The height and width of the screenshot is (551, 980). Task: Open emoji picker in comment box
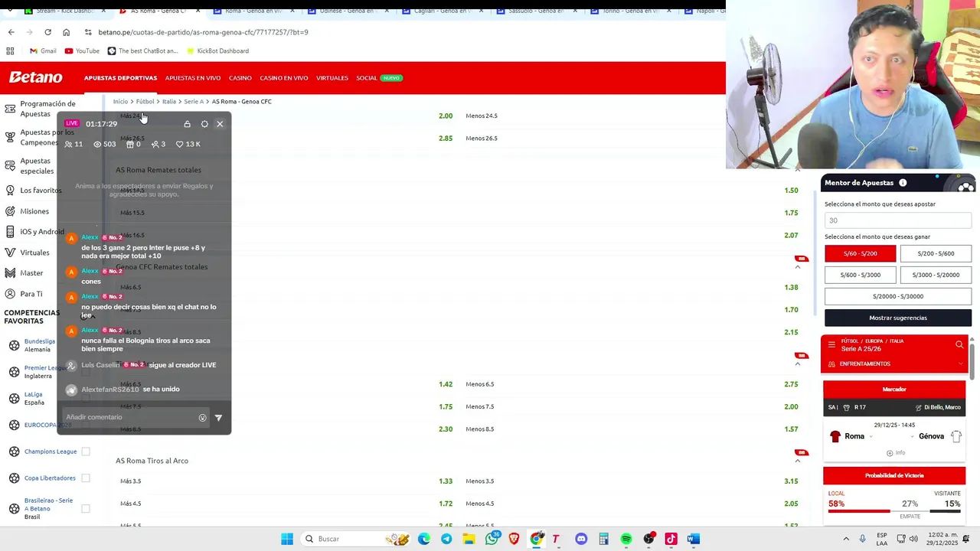(202, 418)
